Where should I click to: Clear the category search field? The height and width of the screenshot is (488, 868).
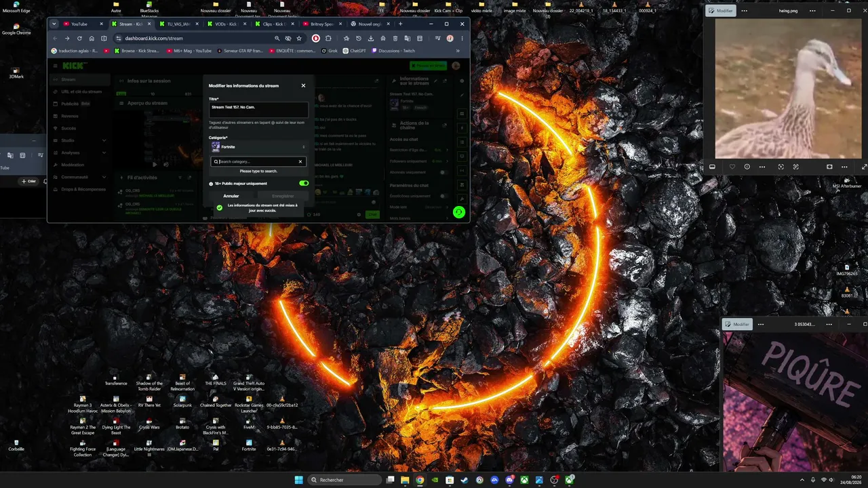pyautogui.click(x=300, y=162)
